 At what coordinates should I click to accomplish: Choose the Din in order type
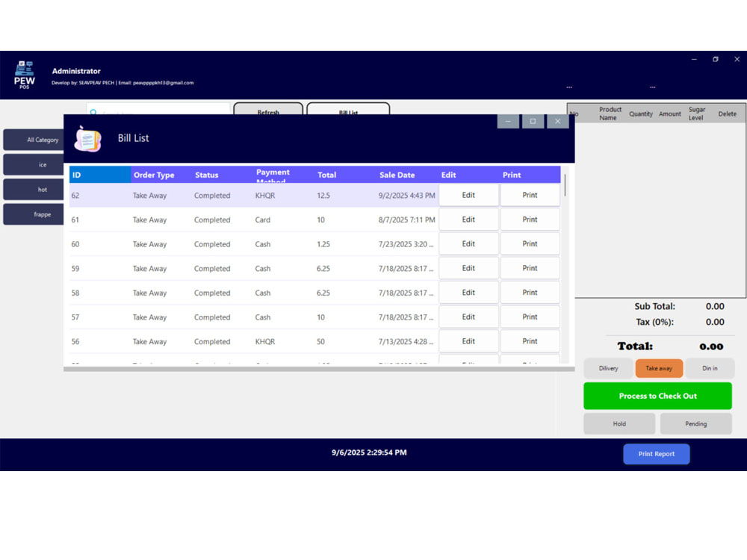[x=710, y=368]
